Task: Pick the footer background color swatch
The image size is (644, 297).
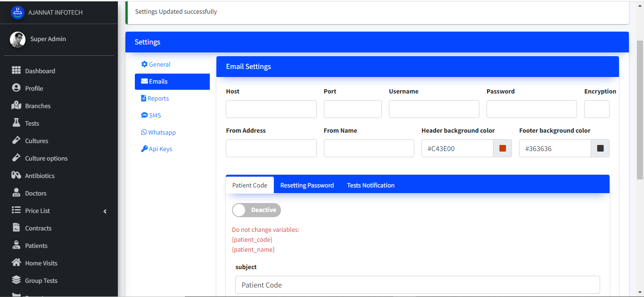Action: 600,148
